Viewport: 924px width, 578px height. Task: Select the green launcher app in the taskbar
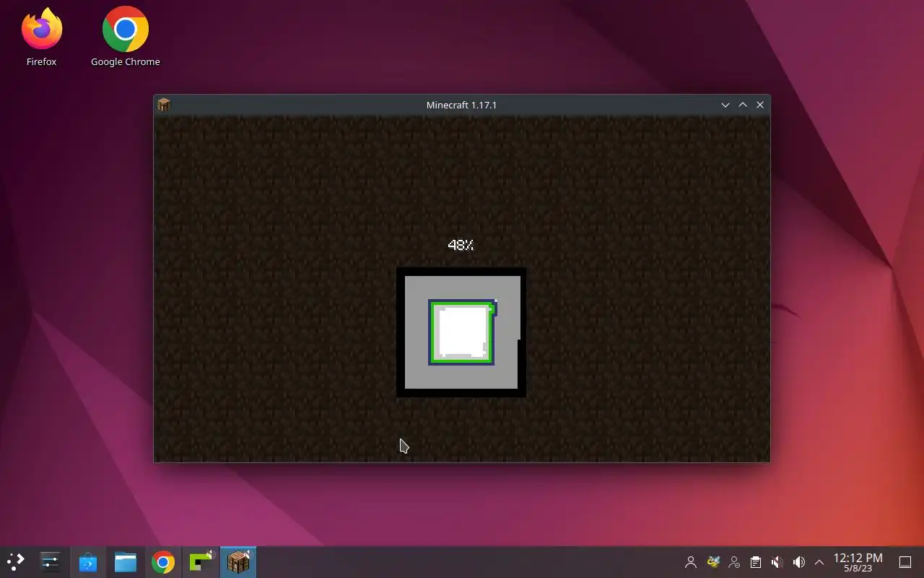tap(201, 561)
